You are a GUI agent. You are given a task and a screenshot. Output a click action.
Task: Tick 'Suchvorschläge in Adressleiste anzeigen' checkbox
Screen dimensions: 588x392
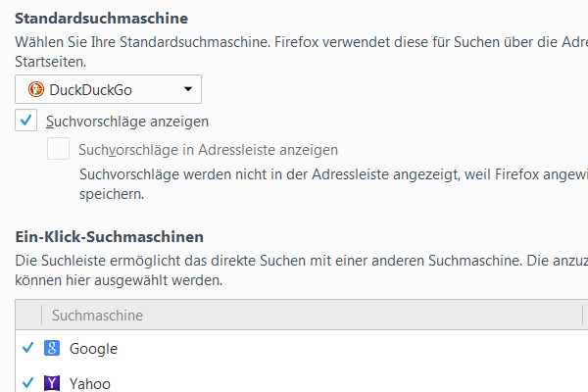[59, 150]
